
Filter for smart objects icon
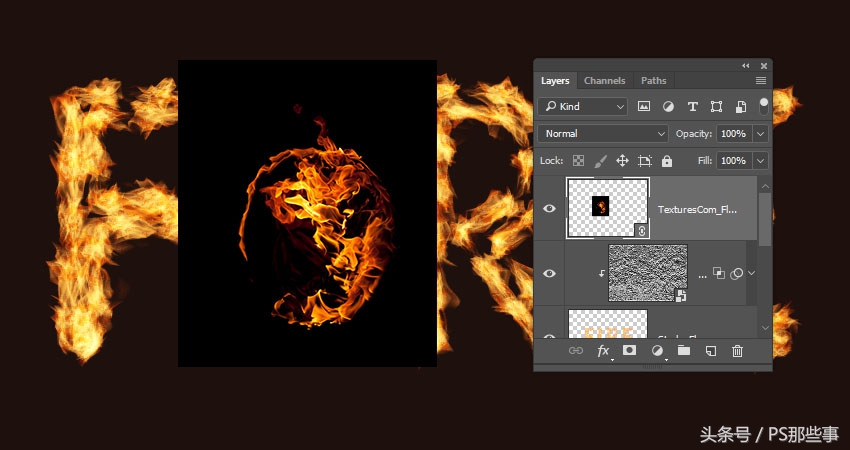(x=740, y=107)
